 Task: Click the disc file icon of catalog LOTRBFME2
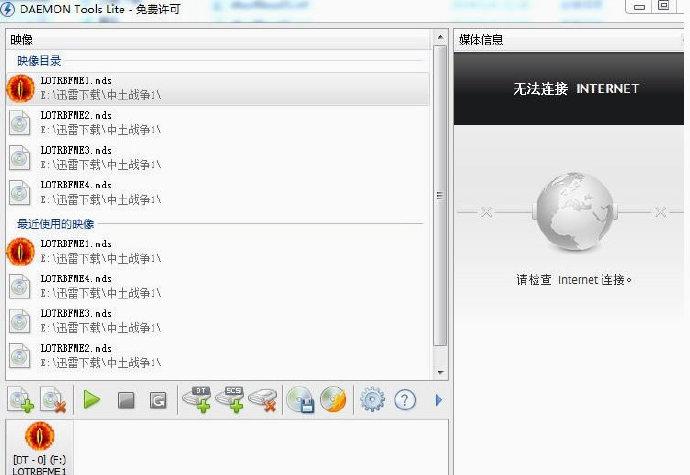(20, 123)
